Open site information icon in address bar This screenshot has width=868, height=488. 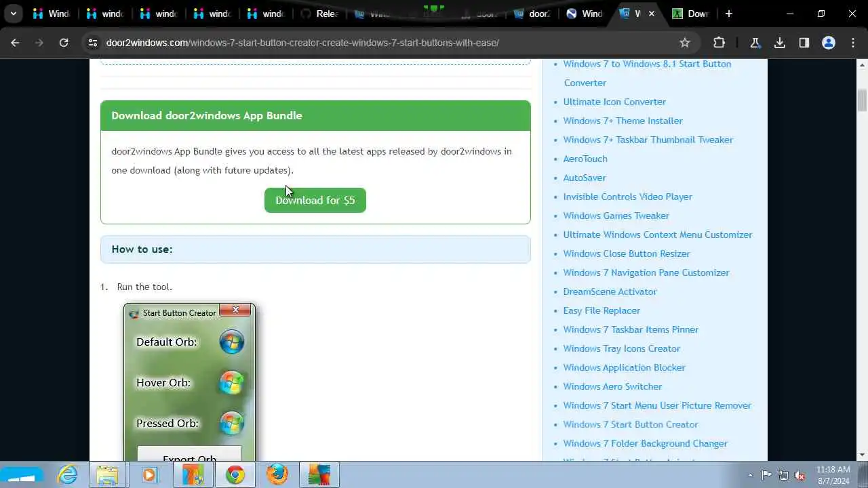tap(93, 43)
